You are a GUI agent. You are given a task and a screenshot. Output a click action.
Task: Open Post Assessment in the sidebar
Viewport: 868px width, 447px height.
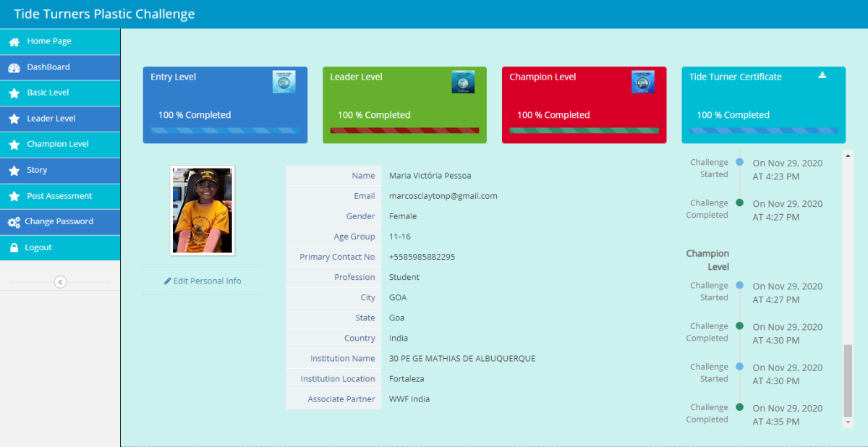coord(59,196)
